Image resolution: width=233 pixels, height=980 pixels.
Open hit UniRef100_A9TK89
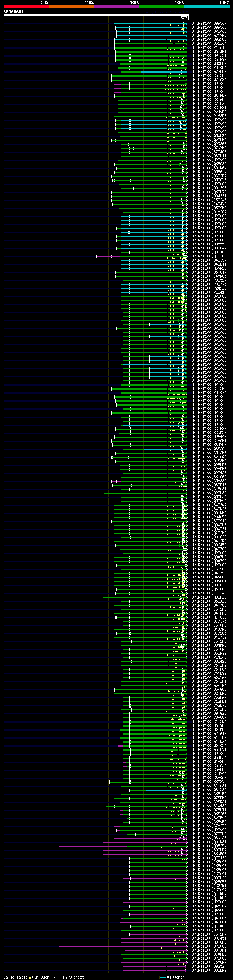pyautogui.click(x=209, y=493)
